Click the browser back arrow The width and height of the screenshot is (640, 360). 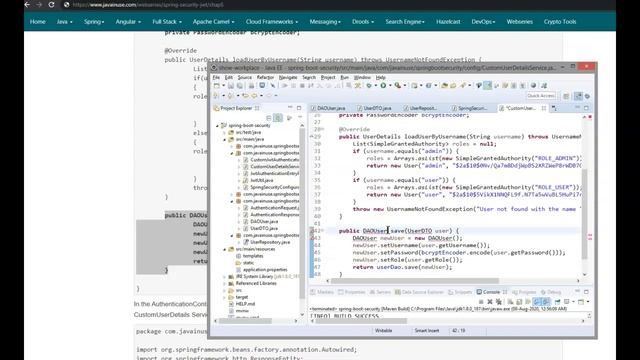click(x=27, y=4)
